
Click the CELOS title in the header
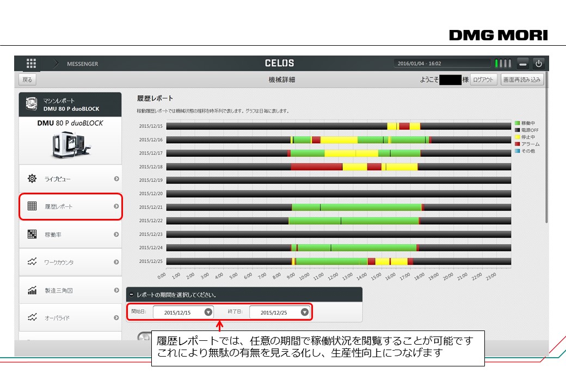coord(279,63)
